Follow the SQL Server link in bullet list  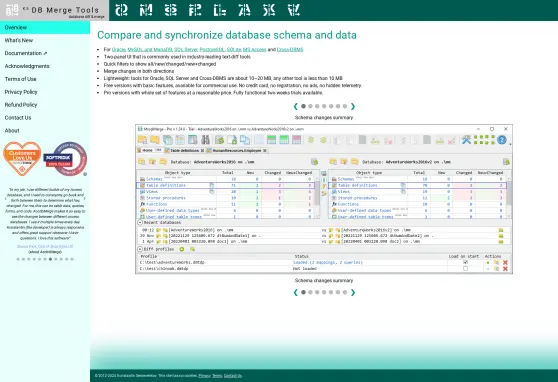(186, 49)
